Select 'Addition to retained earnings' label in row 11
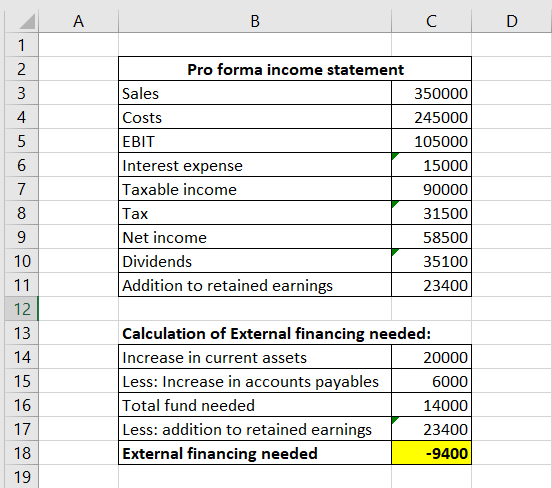This screenshot has height=488, width=552. 255,285
